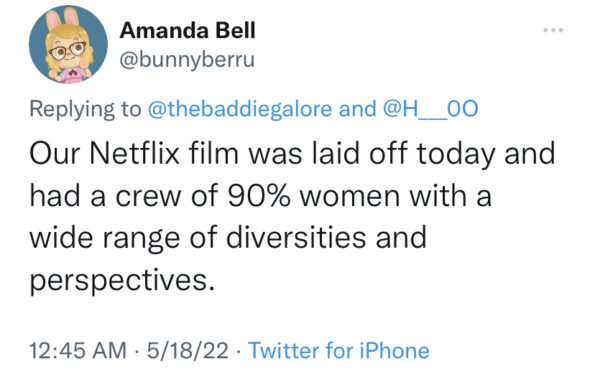Click the glasses on the avatar

coord(68,51)
